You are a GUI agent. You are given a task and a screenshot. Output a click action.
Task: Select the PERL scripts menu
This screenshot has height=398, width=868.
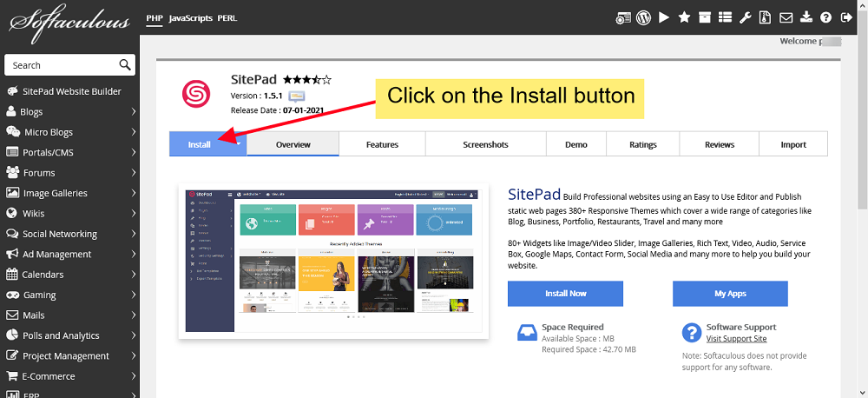[227, 17]
